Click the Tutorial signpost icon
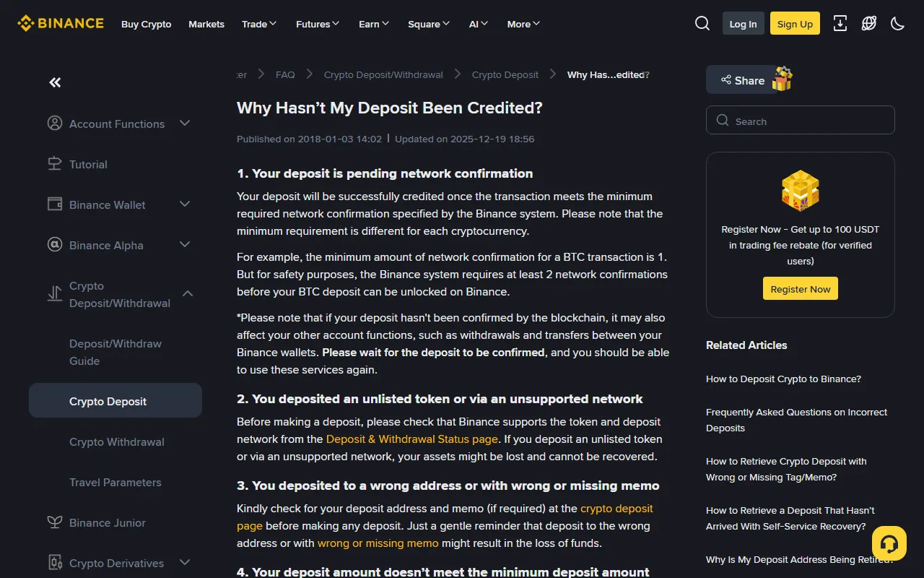Image resolution: width=924 pixels, height=578 pixels. coord(55,163)
